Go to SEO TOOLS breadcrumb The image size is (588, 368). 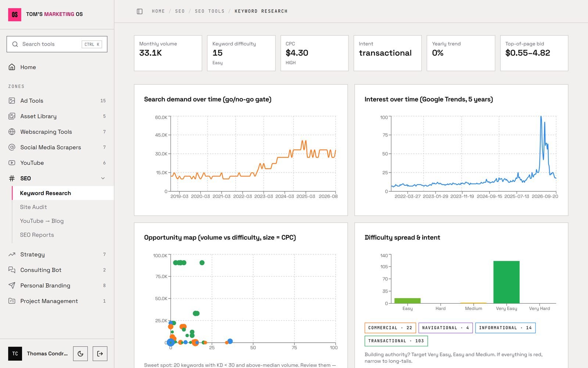coord(209,11)
